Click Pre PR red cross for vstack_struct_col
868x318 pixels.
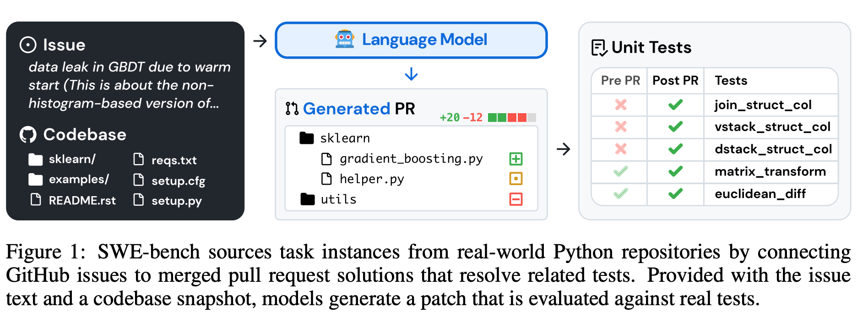click(x=621, y=126)
